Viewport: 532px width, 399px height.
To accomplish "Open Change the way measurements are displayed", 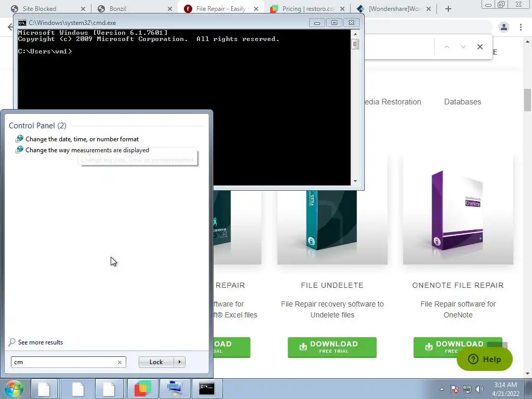I will 87,150.
